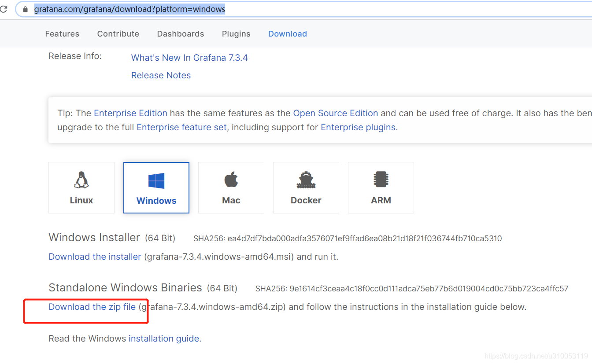Click the grafana-7.3.4.windows-amd64.zip filename text
This screenshot has width=592, height=364.
pos(212,307)
